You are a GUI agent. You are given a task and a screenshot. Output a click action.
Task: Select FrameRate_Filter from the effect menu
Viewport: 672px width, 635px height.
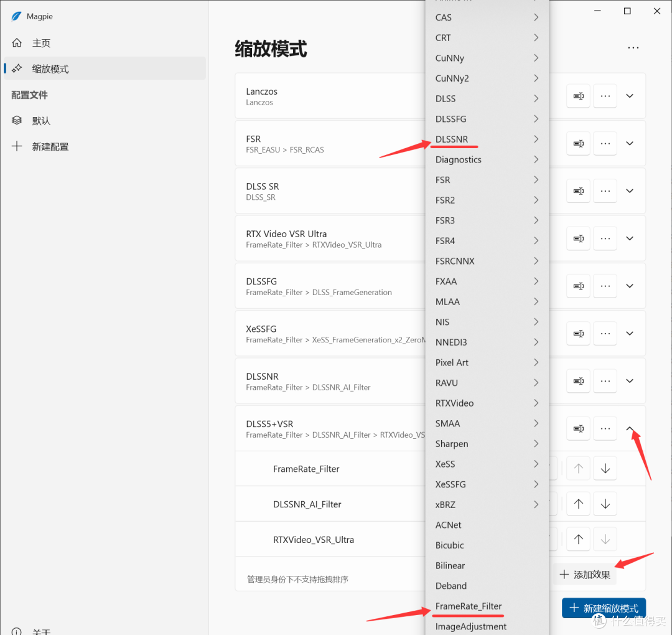(x=487, y=606)
